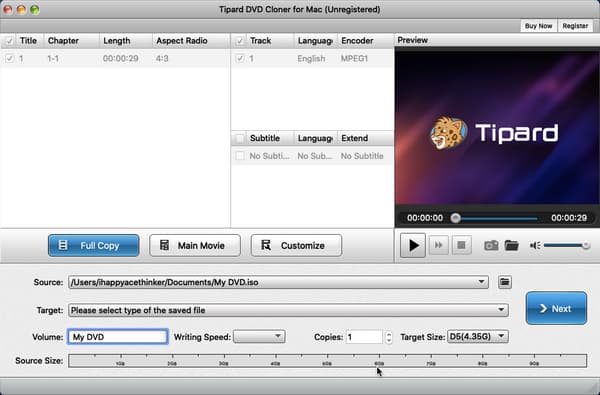Toggle the Subtitle header checkbox
Screen dimensions: 600x395
240,138
